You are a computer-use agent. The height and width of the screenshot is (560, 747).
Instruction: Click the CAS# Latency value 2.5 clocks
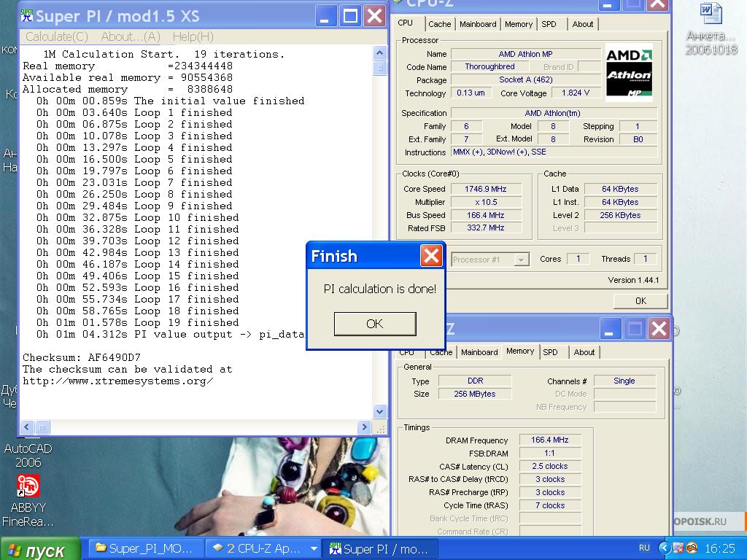(549, 466)
